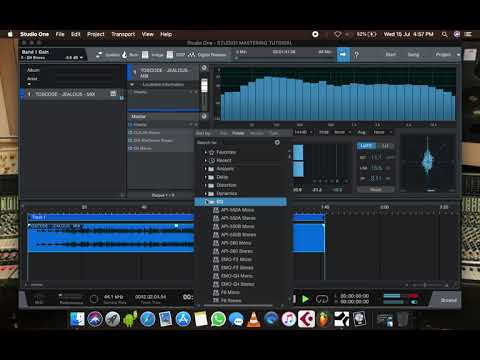Toggle the Master section power icon
The image size is (480, 360).
pyautogui.click(x=204, y=116)
